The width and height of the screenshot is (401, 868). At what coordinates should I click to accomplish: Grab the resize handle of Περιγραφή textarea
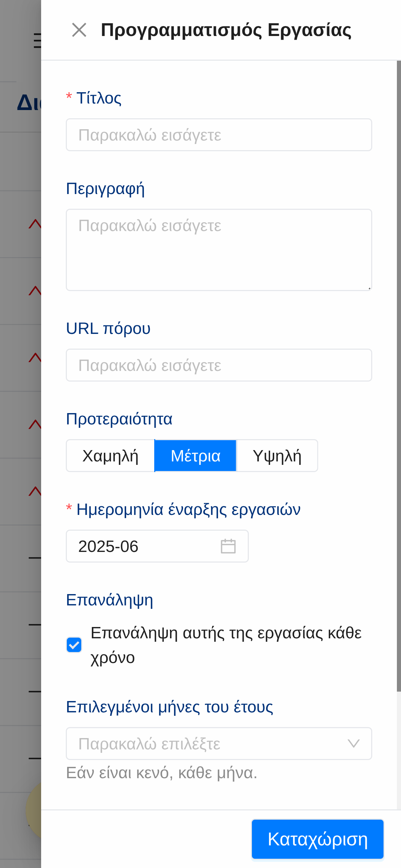pyautogui.click(x=369, y=288)
